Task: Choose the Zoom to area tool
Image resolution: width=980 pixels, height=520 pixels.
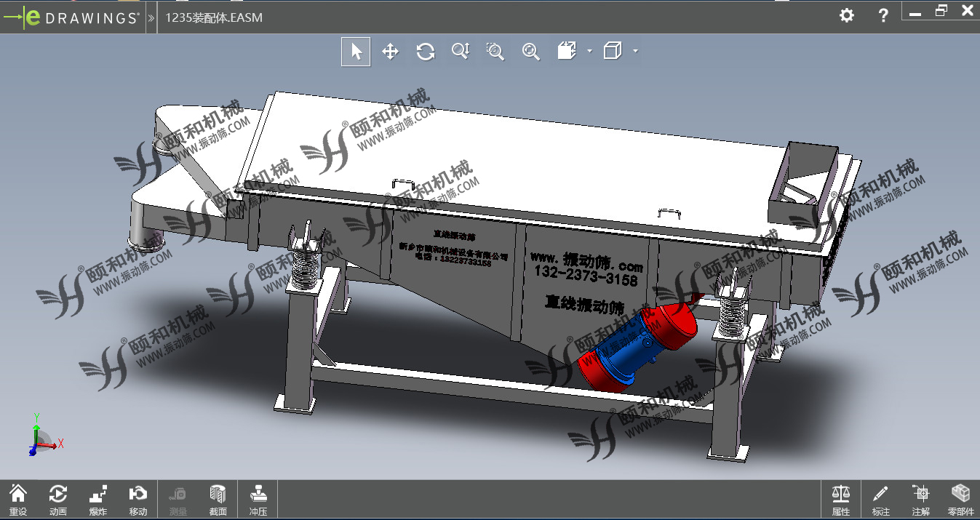Action: coord(495,52)
